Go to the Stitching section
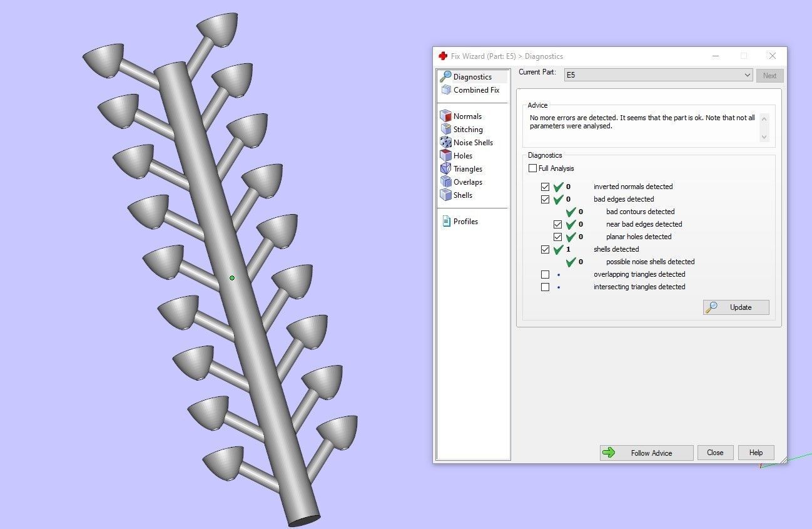The image size is (812, 529). coord(468,129)
